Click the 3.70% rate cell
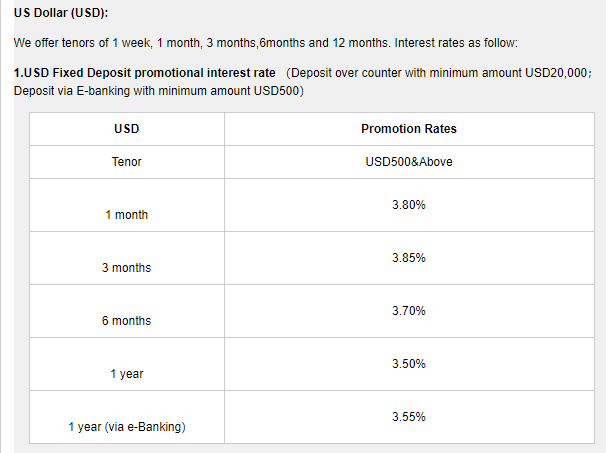 click(408, 311)
